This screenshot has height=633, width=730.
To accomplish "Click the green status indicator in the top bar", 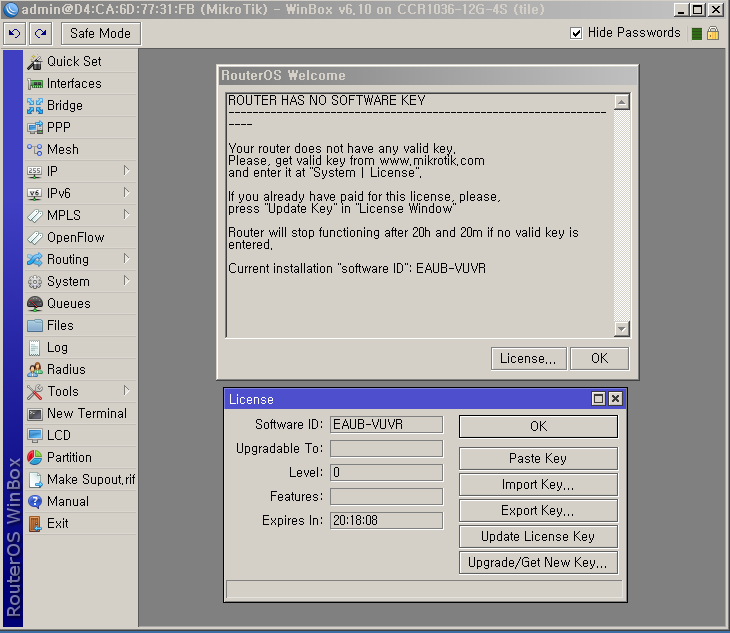I will (696, 34).
